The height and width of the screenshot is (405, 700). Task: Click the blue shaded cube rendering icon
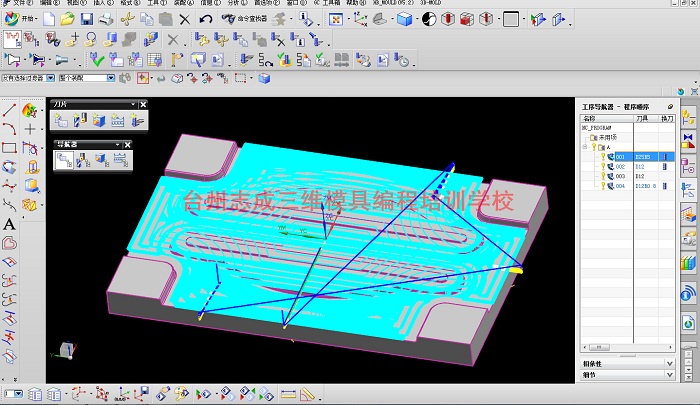(x=404, y=19)
